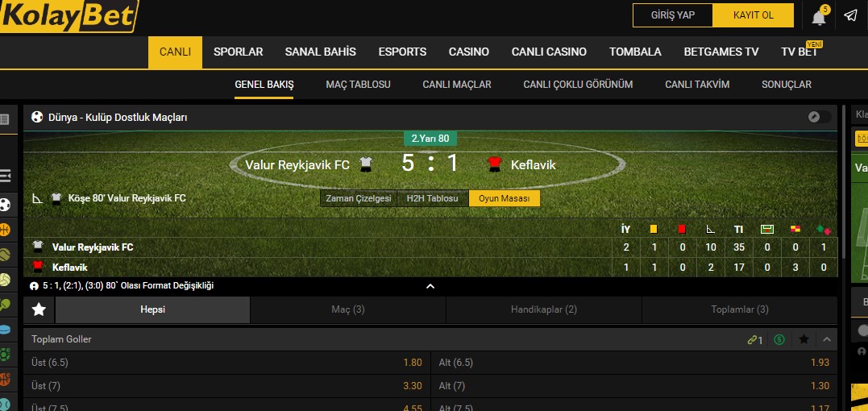The image size is (868, 411).
Task: Open the CANLI CASINO menu item
Action: click(549, 52)
